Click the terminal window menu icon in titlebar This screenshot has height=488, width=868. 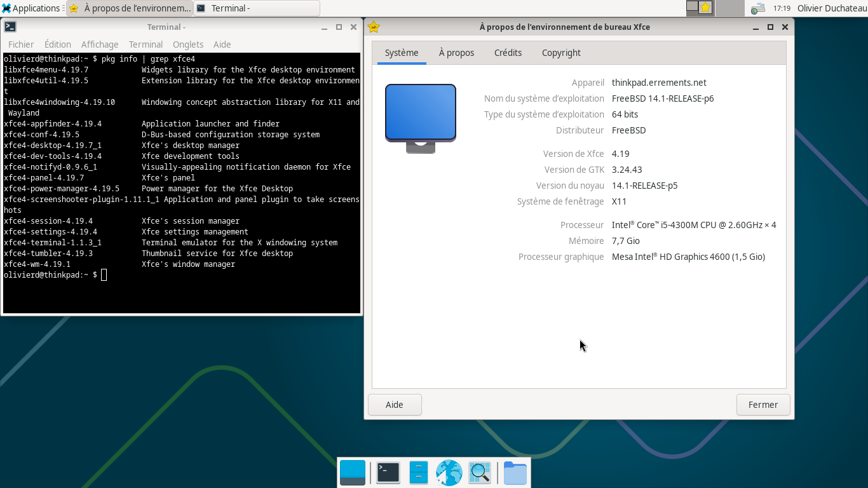pos(10,27)
